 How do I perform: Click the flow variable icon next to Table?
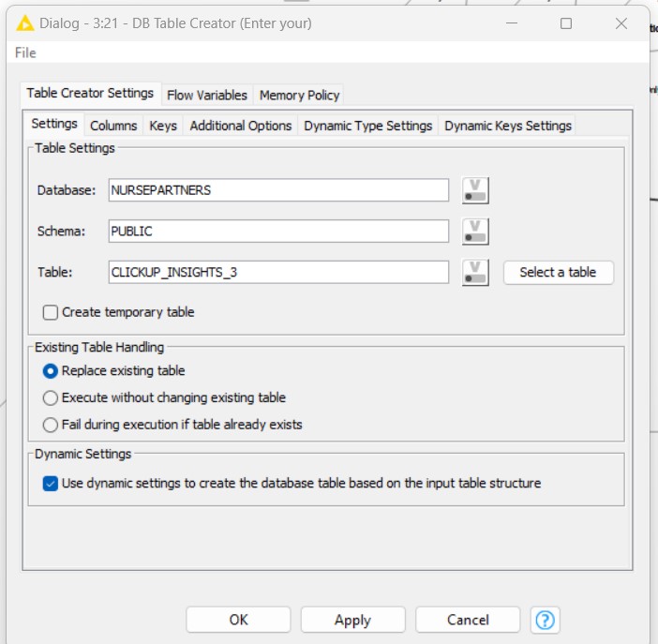coord(476,272)
